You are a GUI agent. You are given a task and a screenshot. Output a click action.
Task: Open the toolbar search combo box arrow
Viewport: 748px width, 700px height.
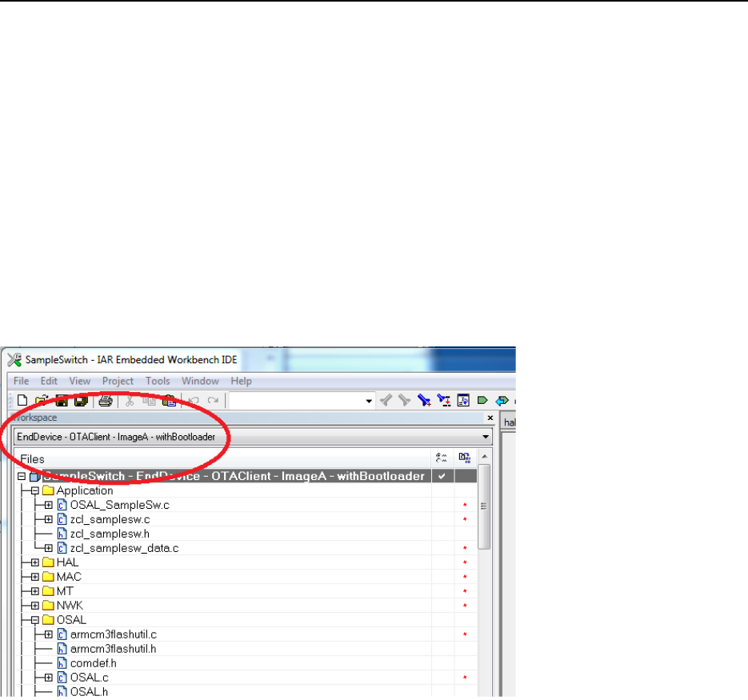coord(369,401)
